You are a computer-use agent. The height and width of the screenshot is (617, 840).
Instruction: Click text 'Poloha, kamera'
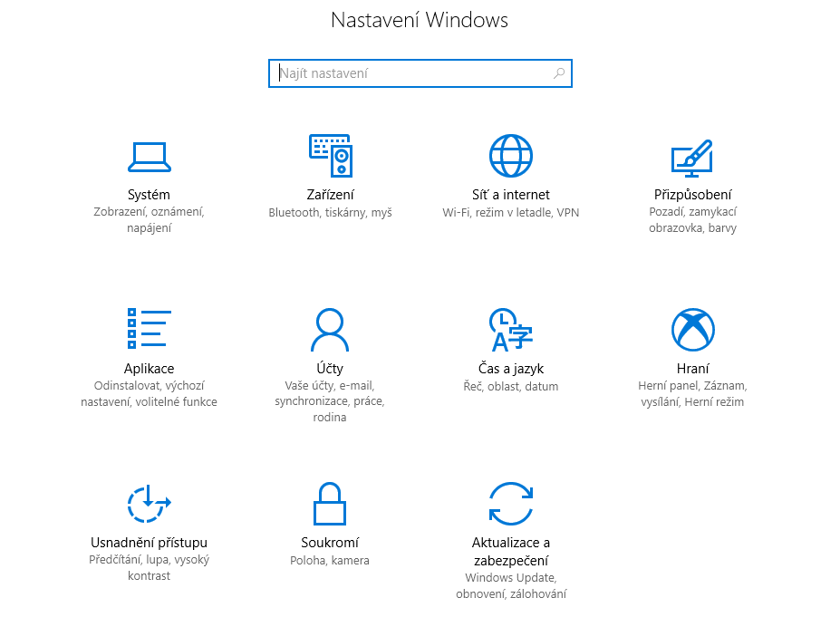330,560
